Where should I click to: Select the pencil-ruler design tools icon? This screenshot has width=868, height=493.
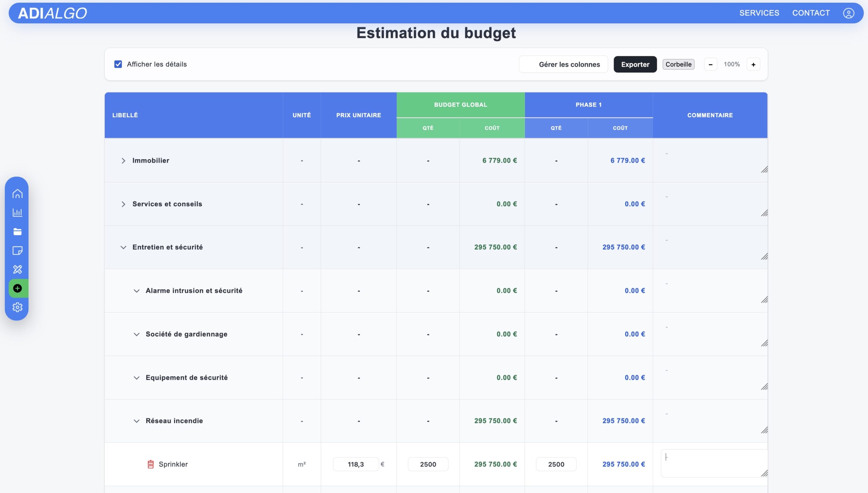point(17,269)
